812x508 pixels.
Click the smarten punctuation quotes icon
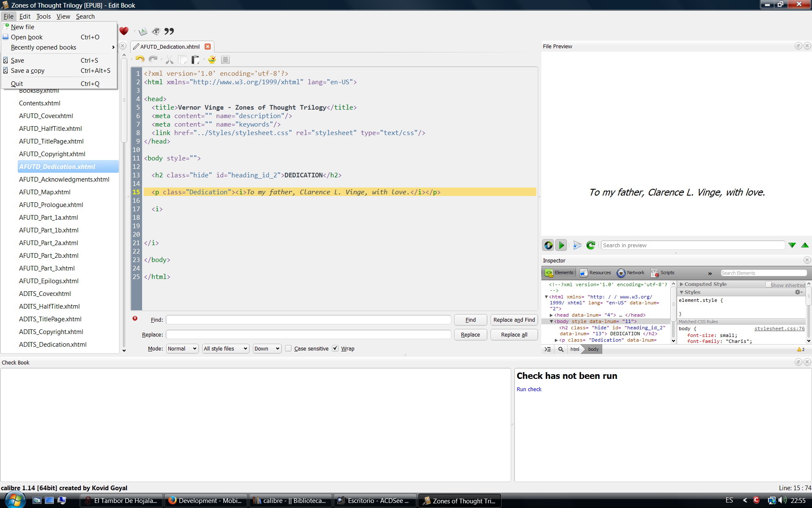pos(169,31)
